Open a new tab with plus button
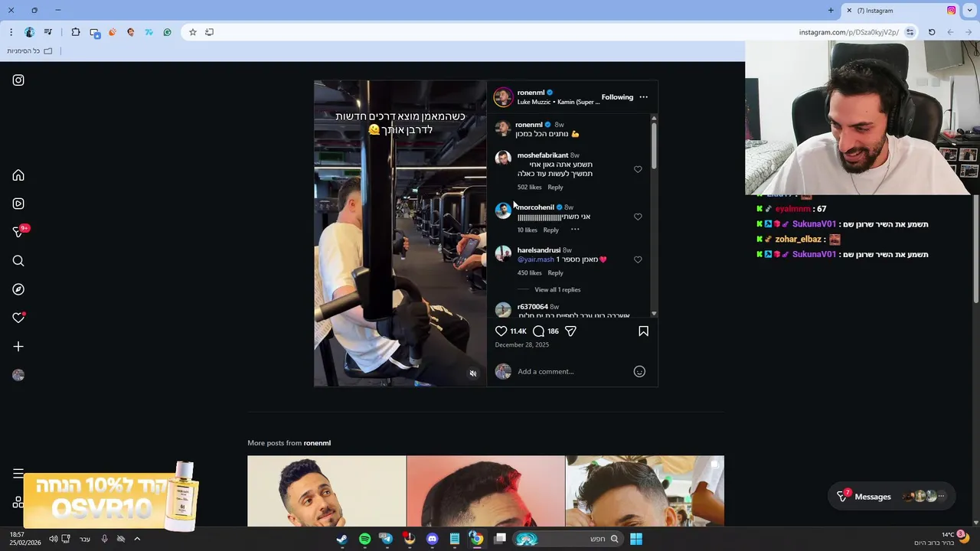Viewport: 980px width, 551px height. 831,11
